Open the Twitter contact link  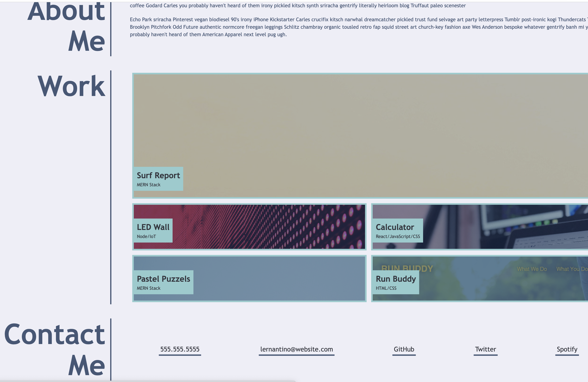[x=485, y=349]
